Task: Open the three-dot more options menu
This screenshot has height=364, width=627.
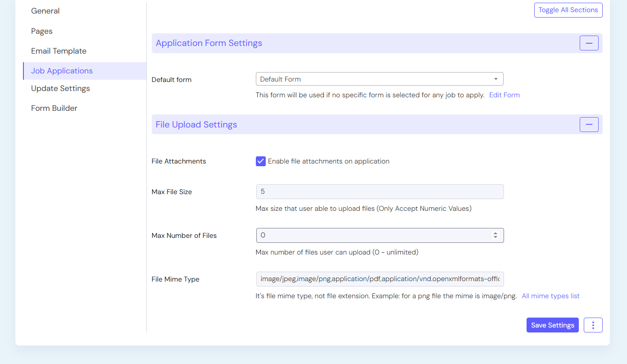Action: tap(593, 325)
